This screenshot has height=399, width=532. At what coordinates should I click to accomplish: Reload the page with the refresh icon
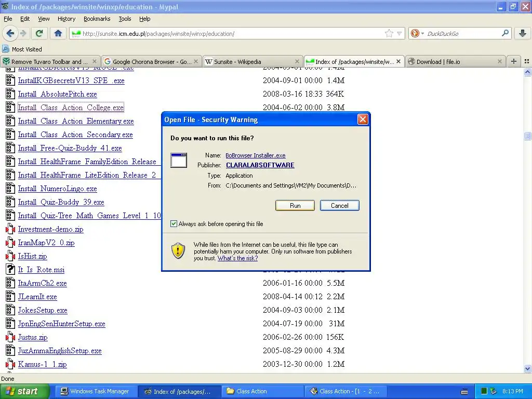pyautogui.click(x=39, y=33)
